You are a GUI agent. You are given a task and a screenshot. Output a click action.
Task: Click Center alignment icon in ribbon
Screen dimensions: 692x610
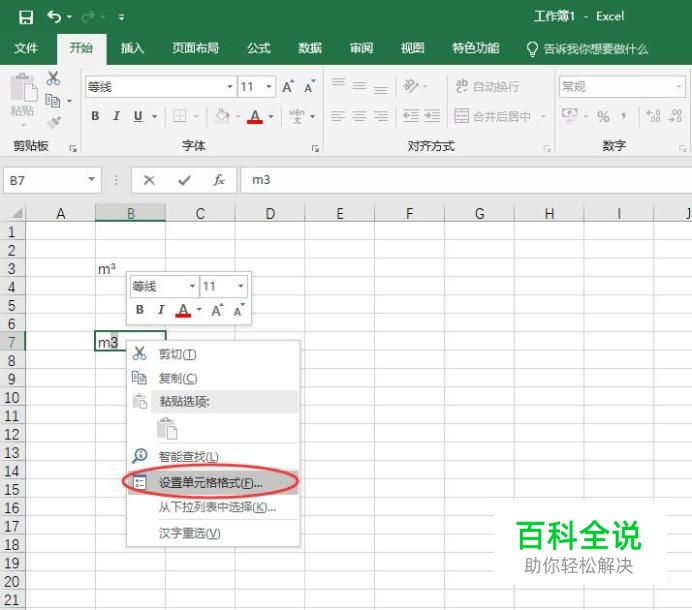coord(360,116)
